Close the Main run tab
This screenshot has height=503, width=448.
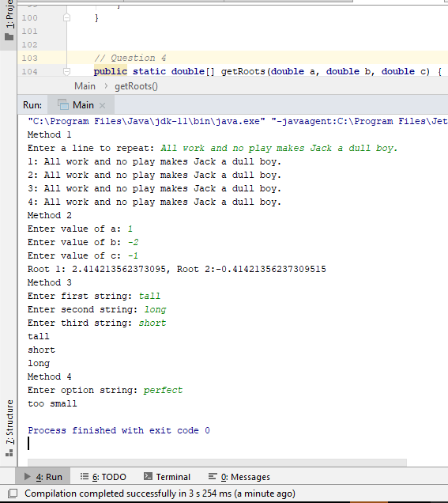(x=102, y=105)
